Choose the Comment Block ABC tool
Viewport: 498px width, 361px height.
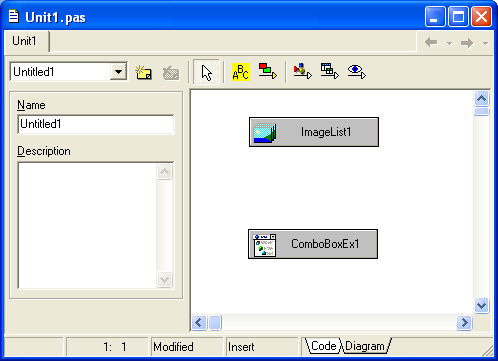point(240,72)
